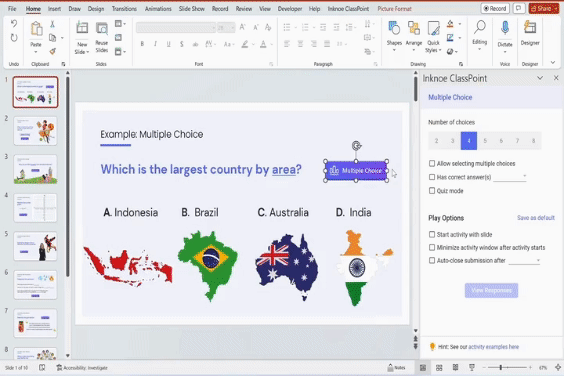Click the View Responses button
564x376 pixels.
[491, 290]
